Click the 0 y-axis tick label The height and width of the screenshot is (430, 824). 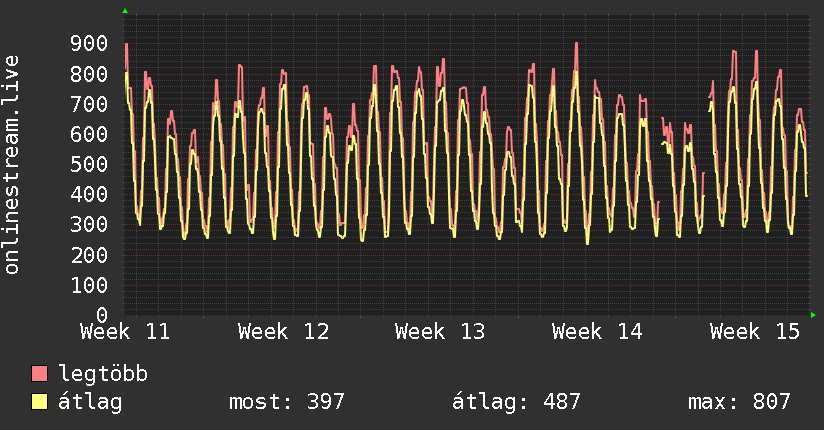tap(102, 315)
